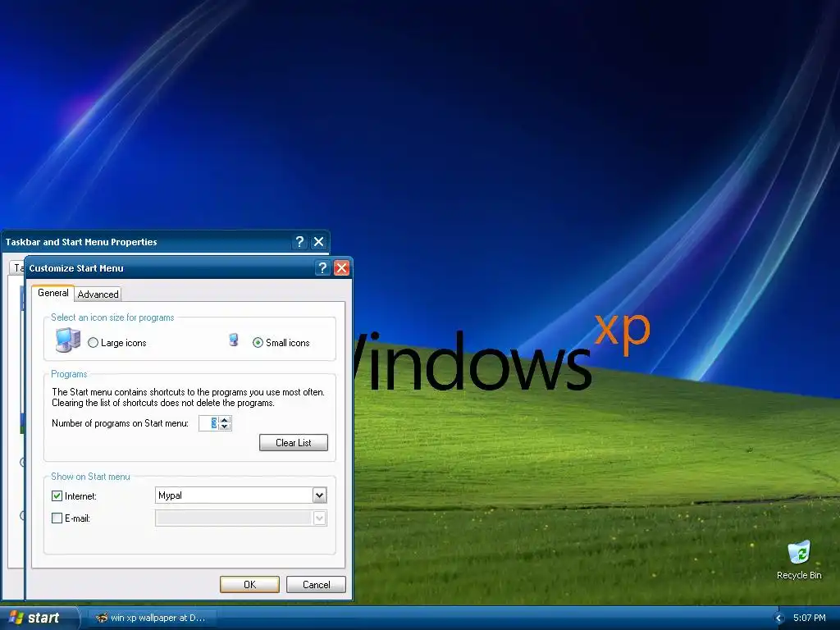
Task: Decrease the number of programs with down arrow
Action: point(225,427)
